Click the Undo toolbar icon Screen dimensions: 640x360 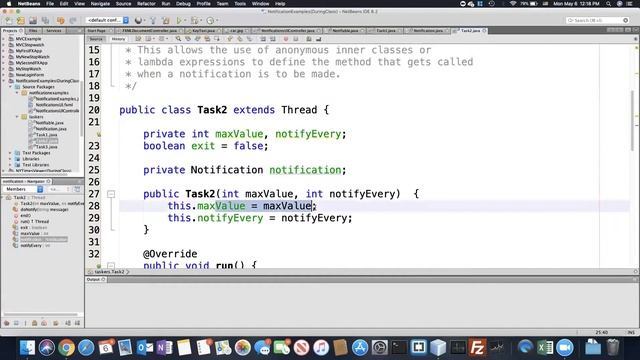[61, 20]
